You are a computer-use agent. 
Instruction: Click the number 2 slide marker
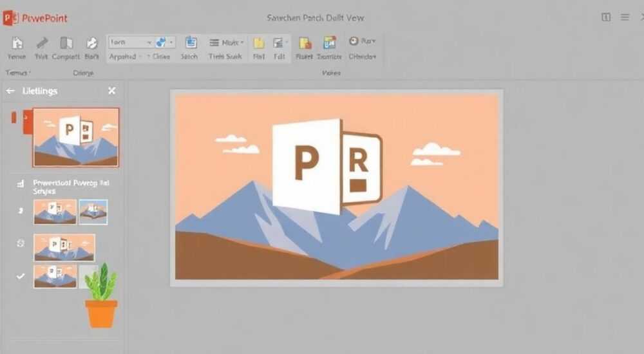click(21, 210)
